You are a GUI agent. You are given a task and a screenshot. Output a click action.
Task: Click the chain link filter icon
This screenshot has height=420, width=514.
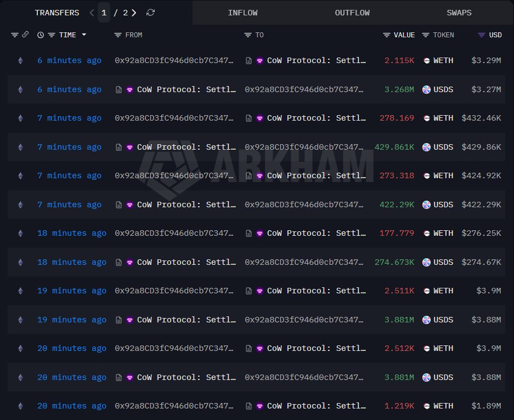(25, 35)
